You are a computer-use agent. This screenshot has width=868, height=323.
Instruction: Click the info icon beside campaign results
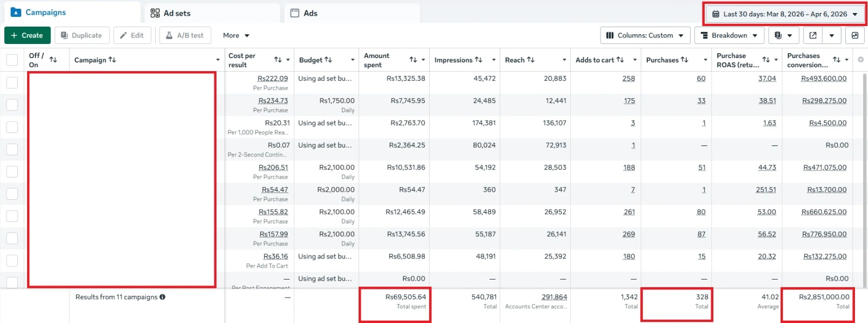tap(162, 297)
